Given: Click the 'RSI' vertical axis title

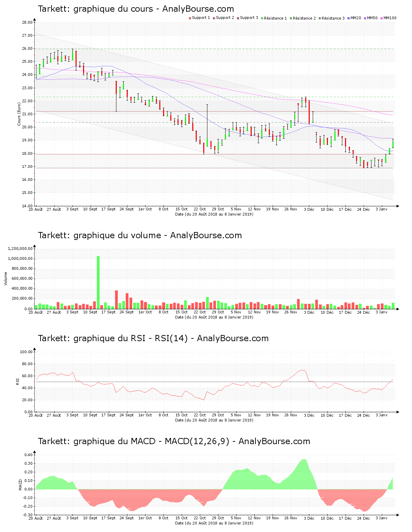Looking at the screenshot, I should coord(18,381).
